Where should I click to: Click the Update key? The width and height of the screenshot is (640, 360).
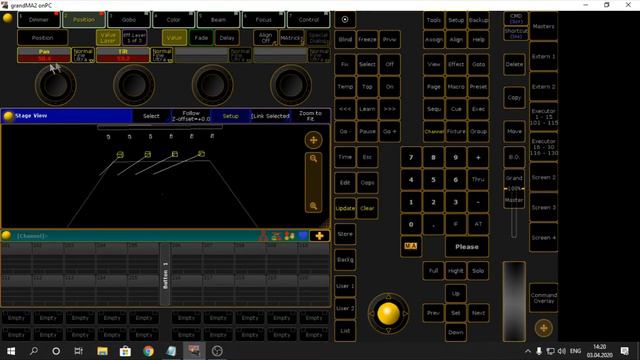pos(345,208)
